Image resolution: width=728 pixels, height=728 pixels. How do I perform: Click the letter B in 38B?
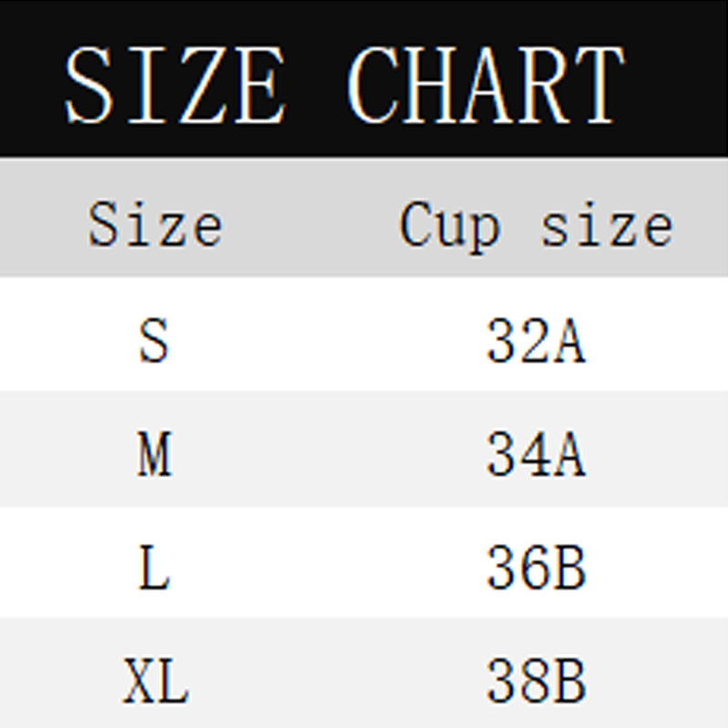point(568,682)
